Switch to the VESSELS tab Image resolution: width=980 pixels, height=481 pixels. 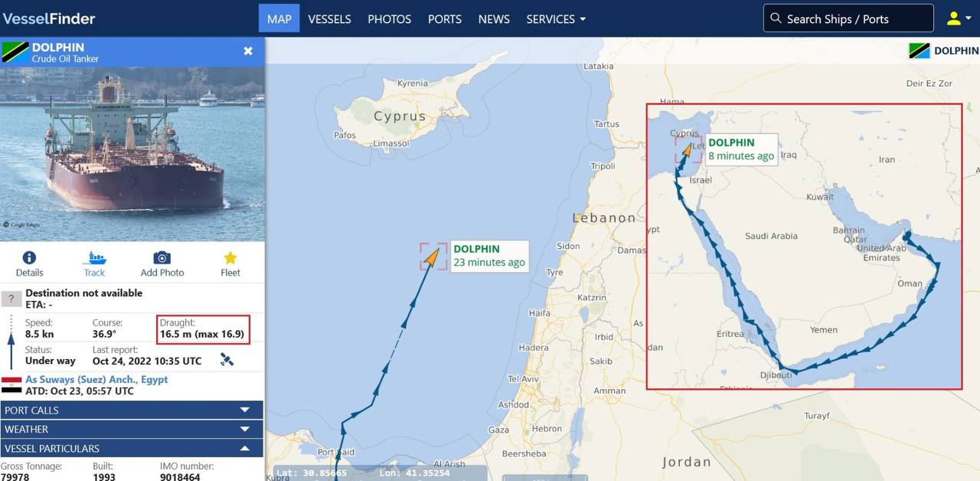(329, 19)
